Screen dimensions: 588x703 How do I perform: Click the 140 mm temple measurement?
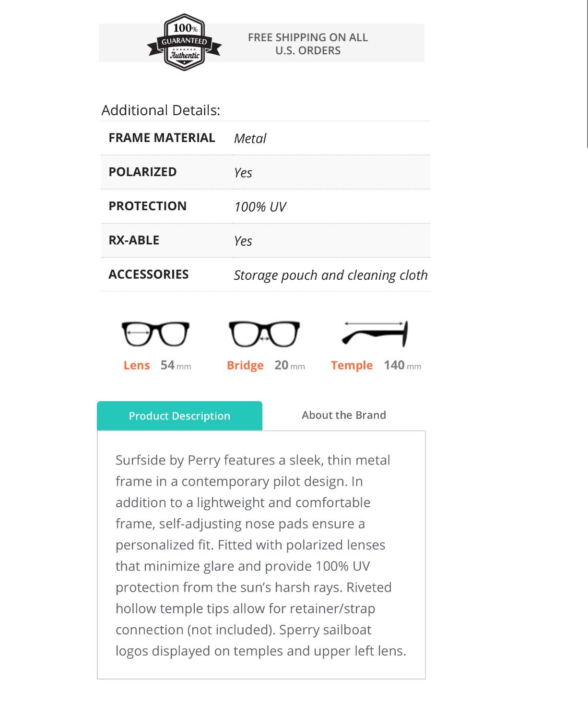pyautogui.click(x=402, y=365)
